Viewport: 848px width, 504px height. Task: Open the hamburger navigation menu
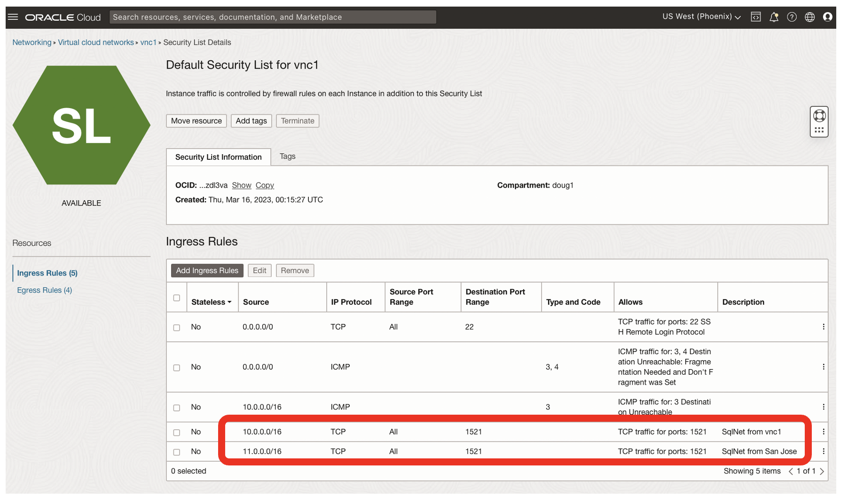pyautogui.click(x=13, y=17)
